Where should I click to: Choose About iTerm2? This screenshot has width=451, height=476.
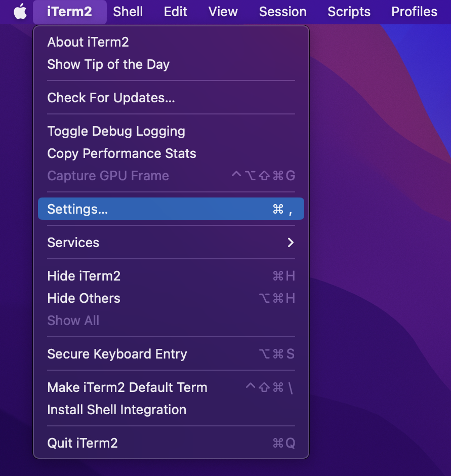click(x=171, y=42)
